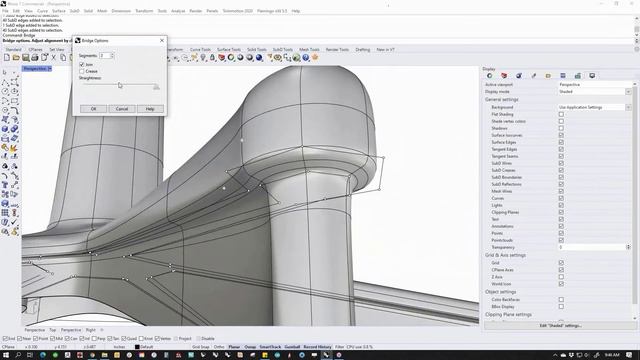
Task: Open the SubD menu
Action: 74,11
